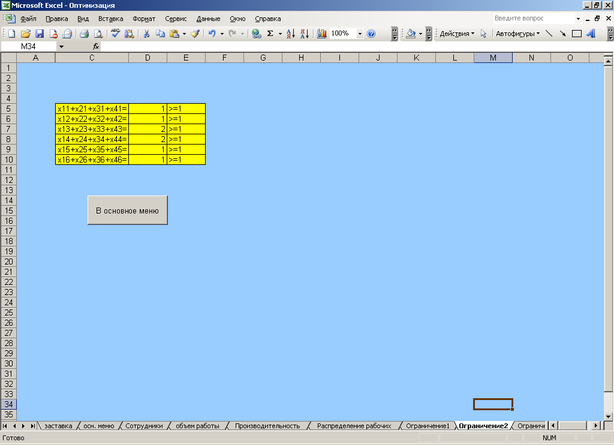Image resolution: width=614 pixels, height=445 pixels.
Task: Click the Undo arrow icon
Action: point(212,33)
